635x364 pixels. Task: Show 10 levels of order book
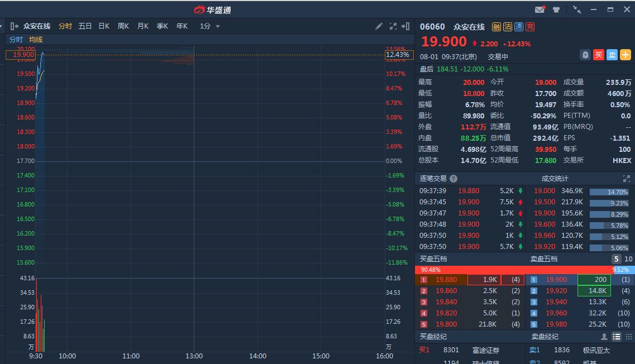628,259
